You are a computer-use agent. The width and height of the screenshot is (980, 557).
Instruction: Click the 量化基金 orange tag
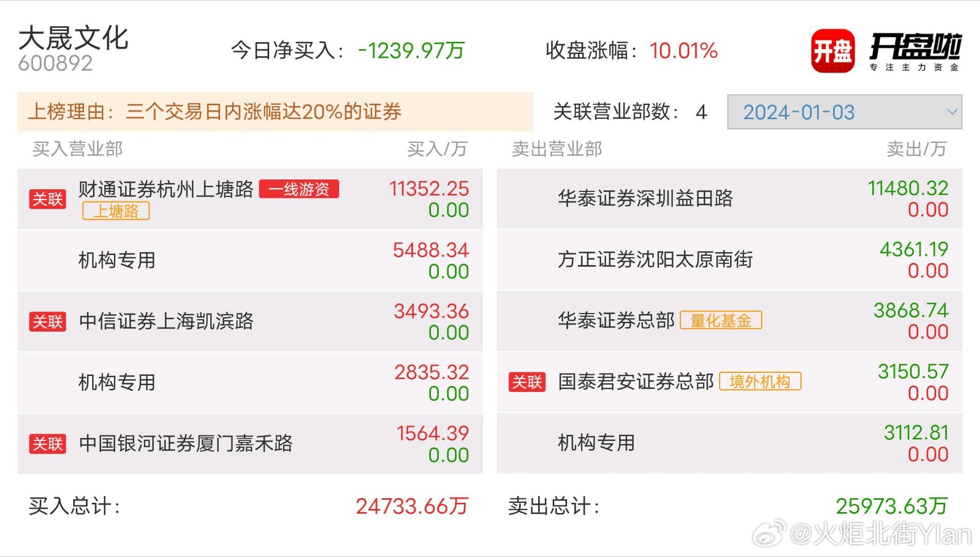pos(721,320)
